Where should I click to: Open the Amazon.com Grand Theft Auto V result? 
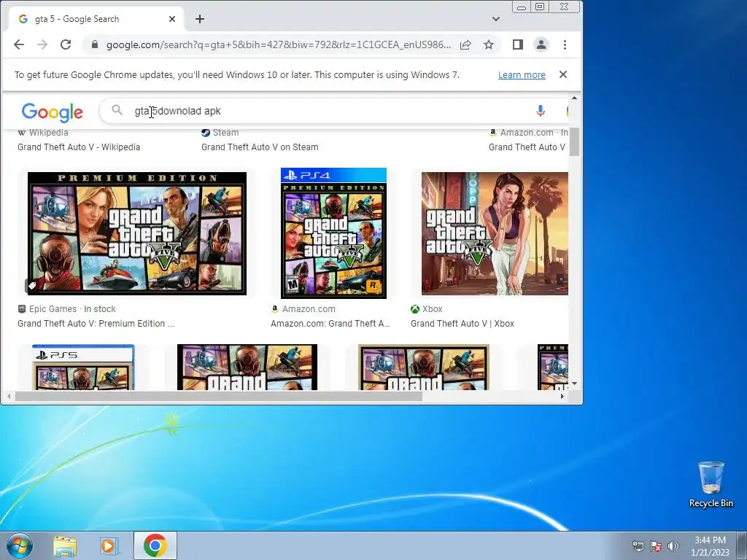point(527,147)
